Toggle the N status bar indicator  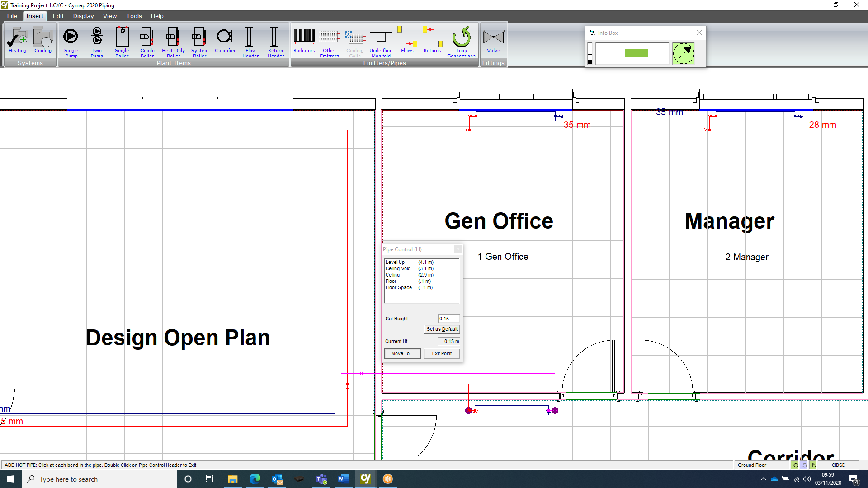(x=814, y=465)
